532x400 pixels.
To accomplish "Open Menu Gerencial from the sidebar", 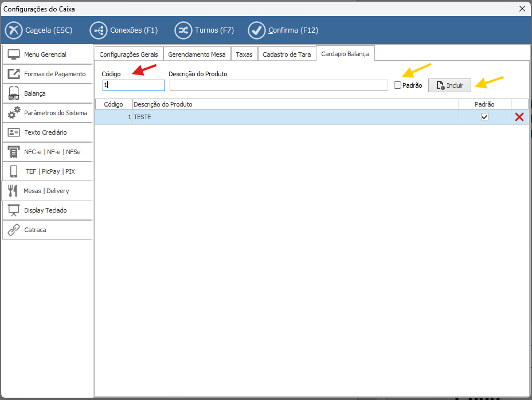I will click(48, 54).
